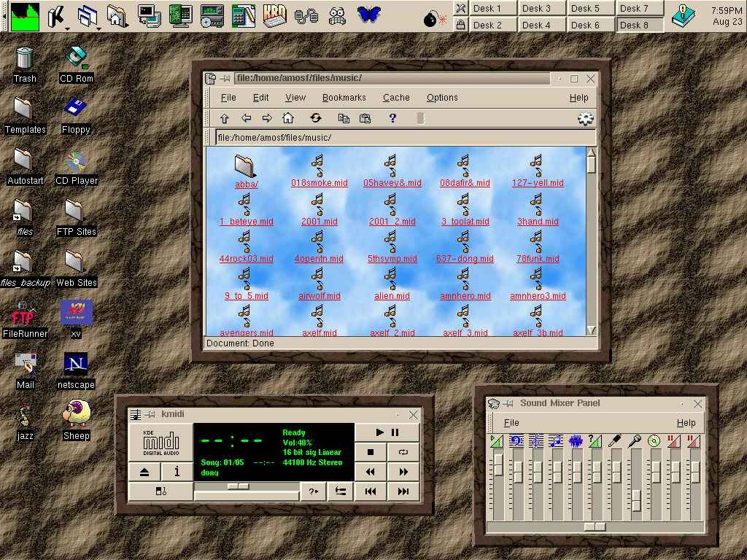The image size is (747, 560).
Task: Open the Bookmarks menu
Action: coord(344,98)
